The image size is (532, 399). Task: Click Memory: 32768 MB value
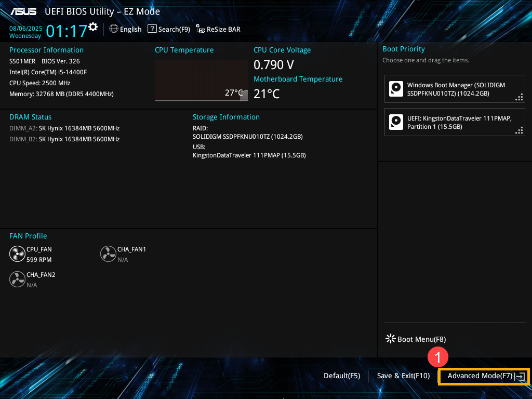pyautogui.click(x=61, y=94)
